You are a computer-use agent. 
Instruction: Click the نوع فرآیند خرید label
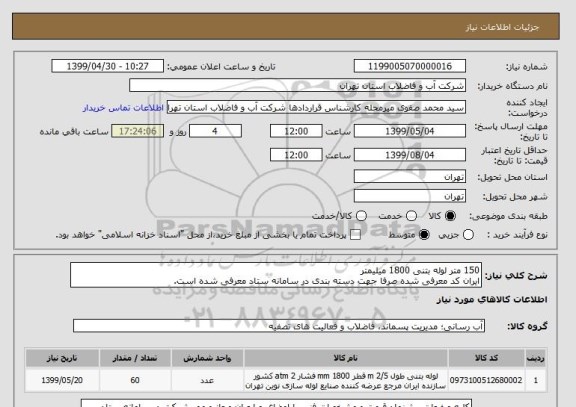[x=517, y=235]
